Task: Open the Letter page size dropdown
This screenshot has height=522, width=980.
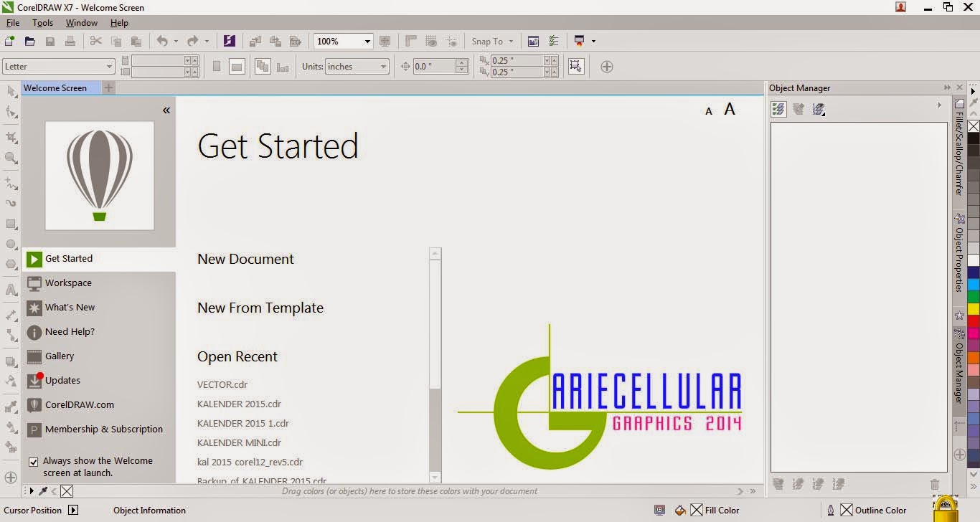Action: 109,67
